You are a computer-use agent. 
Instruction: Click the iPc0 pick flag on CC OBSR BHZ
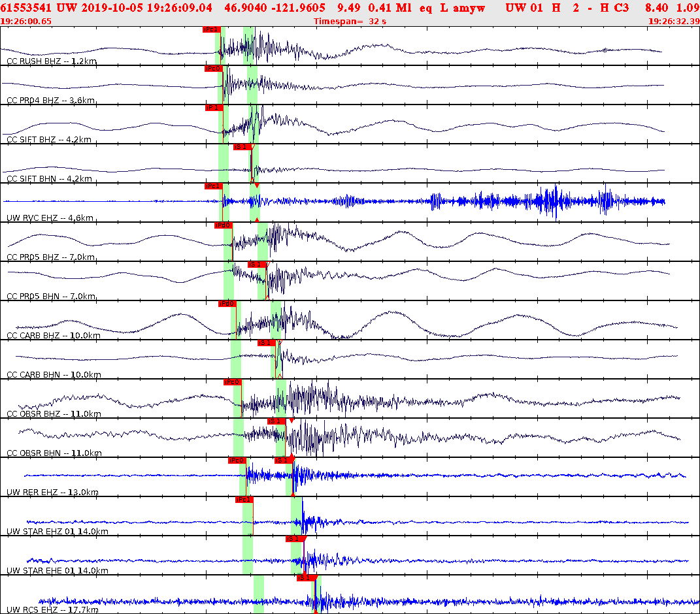[x=232, y=382]
